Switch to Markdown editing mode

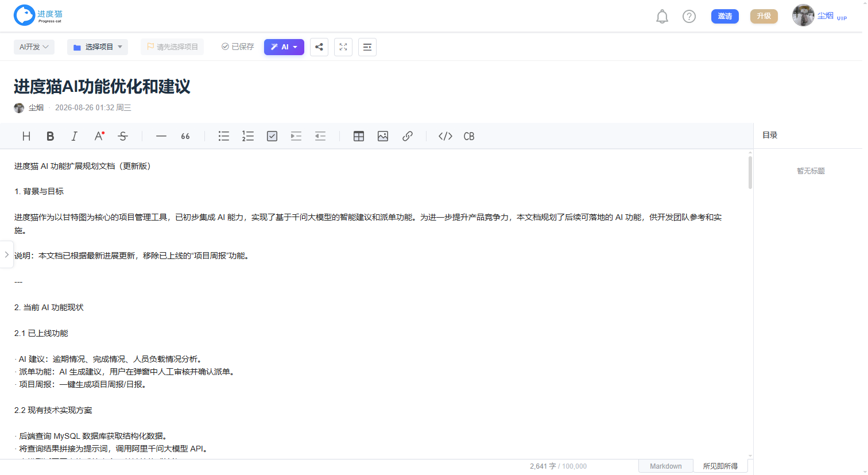point(666,466)
